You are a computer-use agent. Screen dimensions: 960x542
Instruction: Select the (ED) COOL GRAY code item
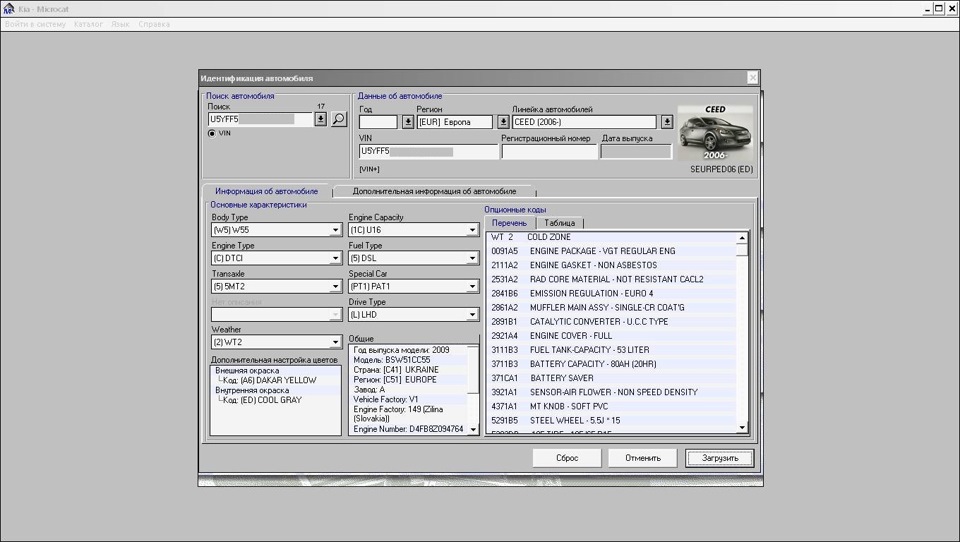[x=262, y=400]
